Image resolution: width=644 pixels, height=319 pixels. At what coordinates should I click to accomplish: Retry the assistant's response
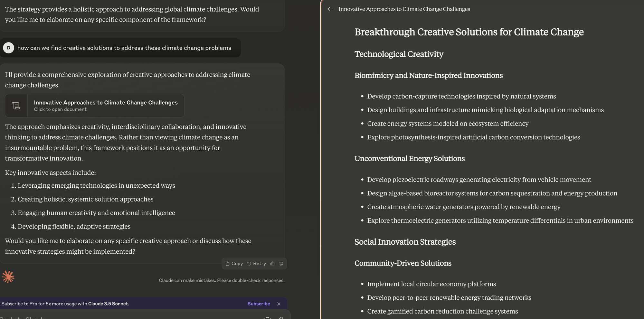(x=256, y=264)
